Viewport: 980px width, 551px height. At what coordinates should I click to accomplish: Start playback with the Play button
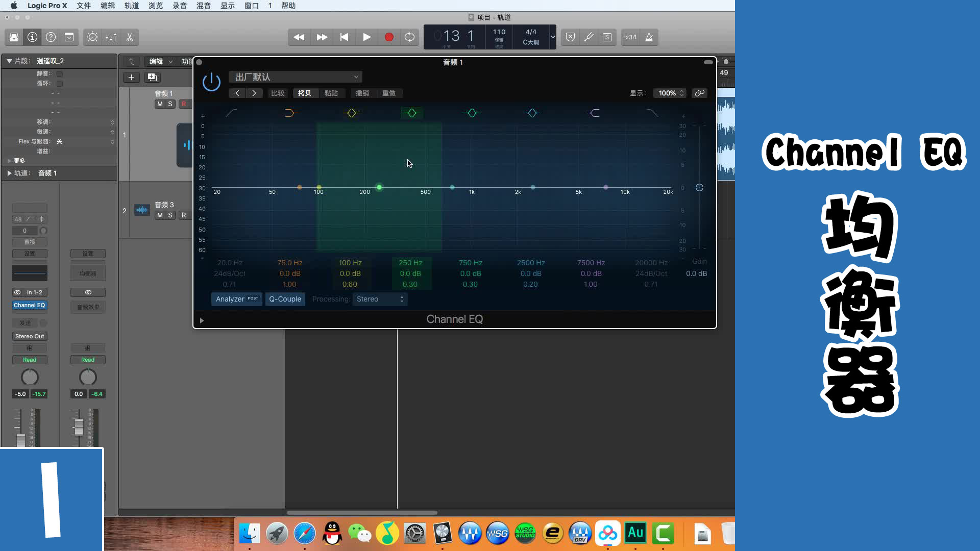(x=366, y=37)
